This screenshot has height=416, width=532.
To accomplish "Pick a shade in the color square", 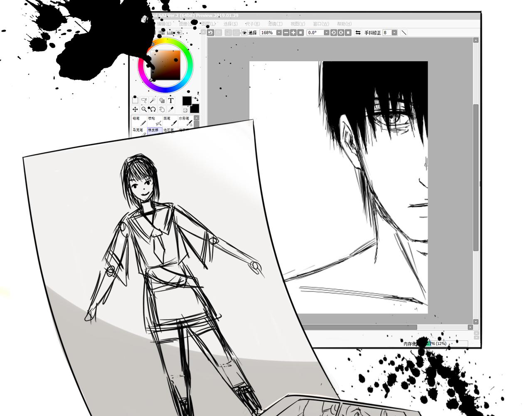I will click(166, 65).
